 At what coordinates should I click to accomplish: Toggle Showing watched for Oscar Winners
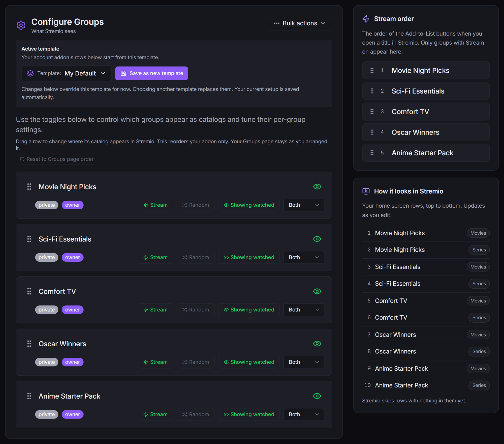249,362
